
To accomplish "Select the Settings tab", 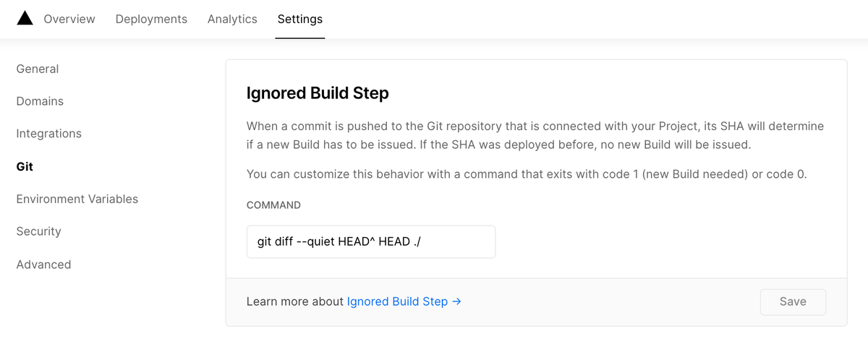I will pos(300,20).
